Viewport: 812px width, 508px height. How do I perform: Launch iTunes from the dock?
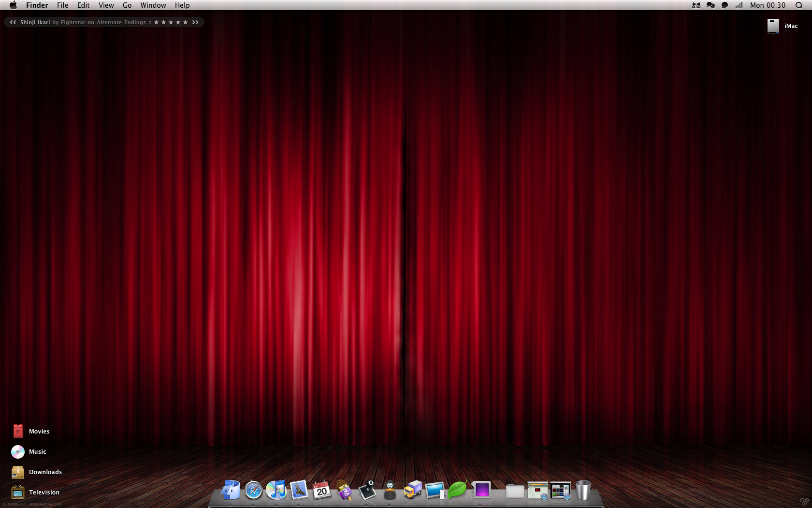[x=276, y=491]
